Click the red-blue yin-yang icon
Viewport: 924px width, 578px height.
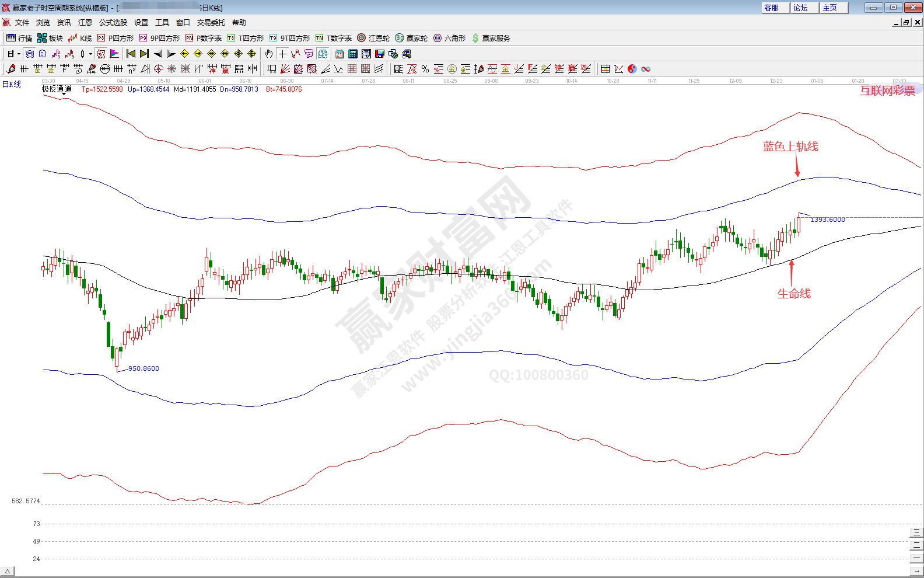(632, 69)
